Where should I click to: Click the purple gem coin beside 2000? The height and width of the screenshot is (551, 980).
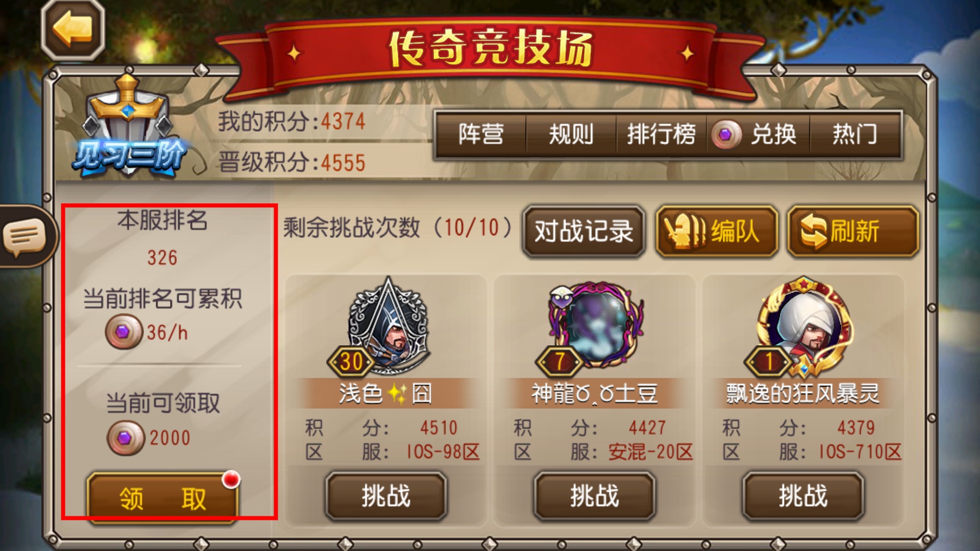pos(126,438)
